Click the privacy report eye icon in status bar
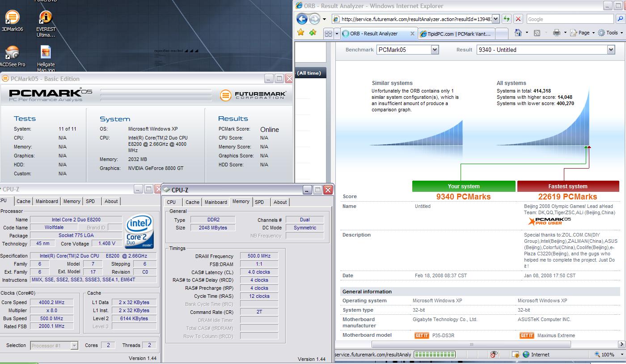Image resolution: width=626 pixels, height=364 pixels. point(494,354)
